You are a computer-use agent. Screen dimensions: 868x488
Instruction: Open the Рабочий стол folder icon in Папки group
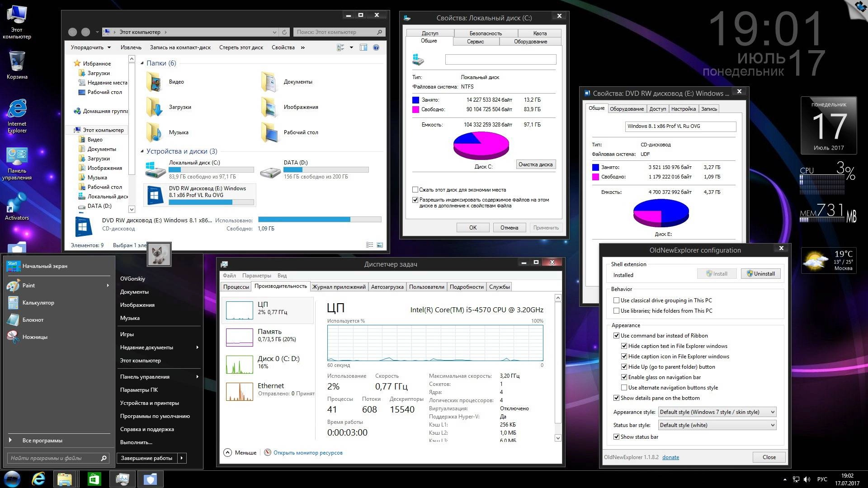(x=269, y=133)
